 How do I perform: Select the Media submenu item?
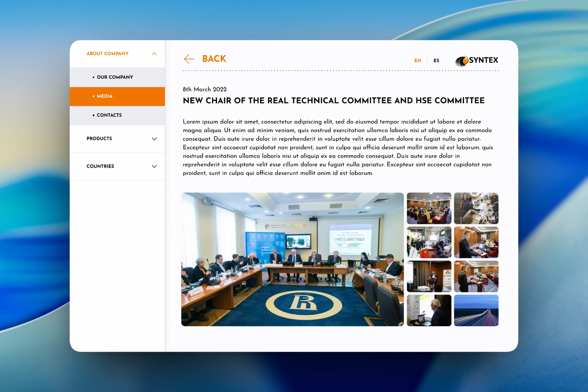[x=117, y=97]
